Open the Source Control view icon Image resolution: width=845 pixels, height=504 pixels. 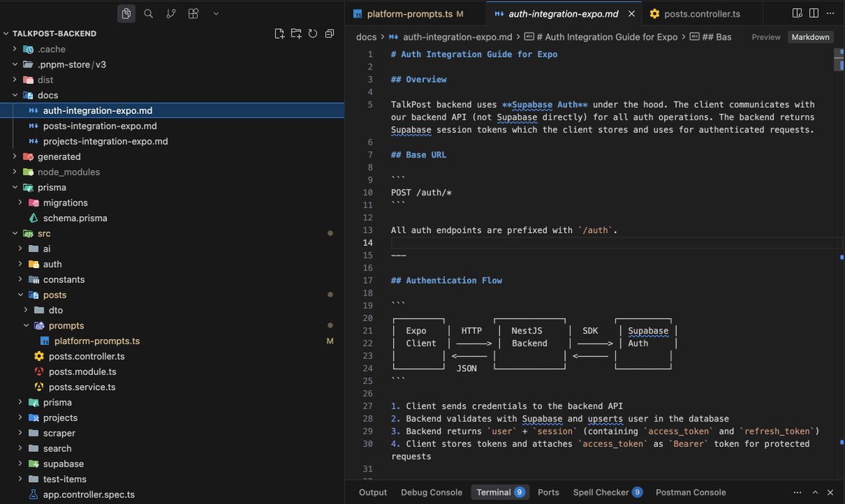tap(171, 13)
